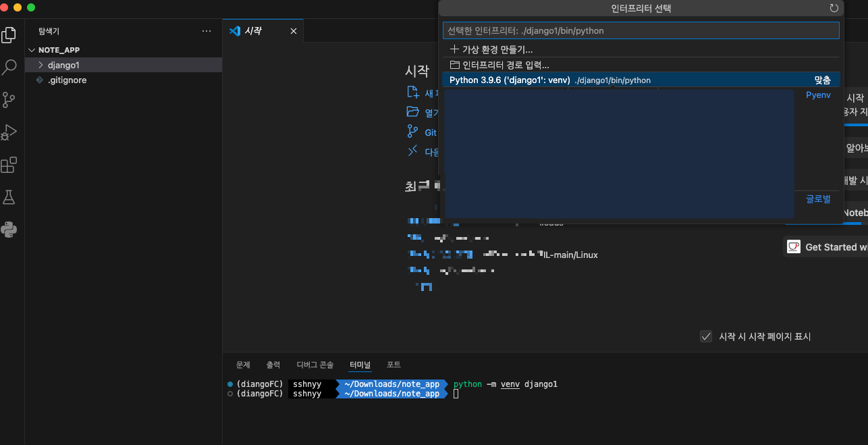Open the .gitignore file
868x445 pixels.
124,80
